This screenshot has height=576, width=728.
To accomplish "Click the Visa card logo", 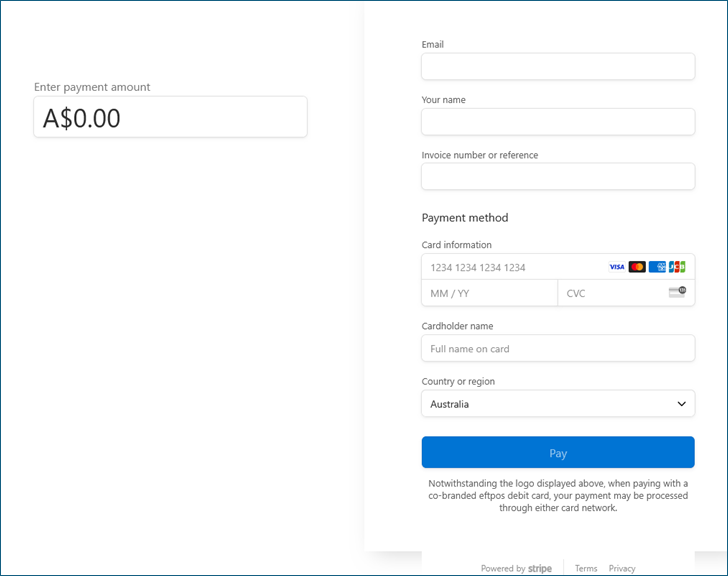I will coord(617,267).
